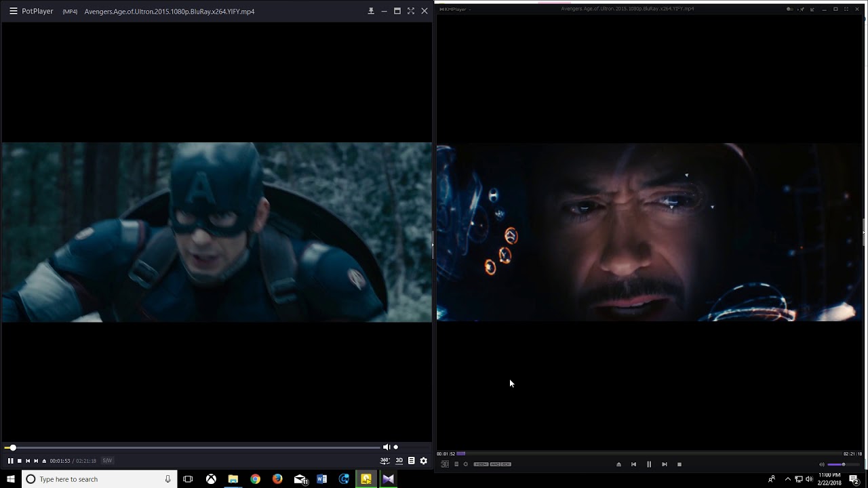The height and width of the screenshot is (488, 868).
Task: Open File Explorer from the taskbar
Action: (x=233, y=479)
